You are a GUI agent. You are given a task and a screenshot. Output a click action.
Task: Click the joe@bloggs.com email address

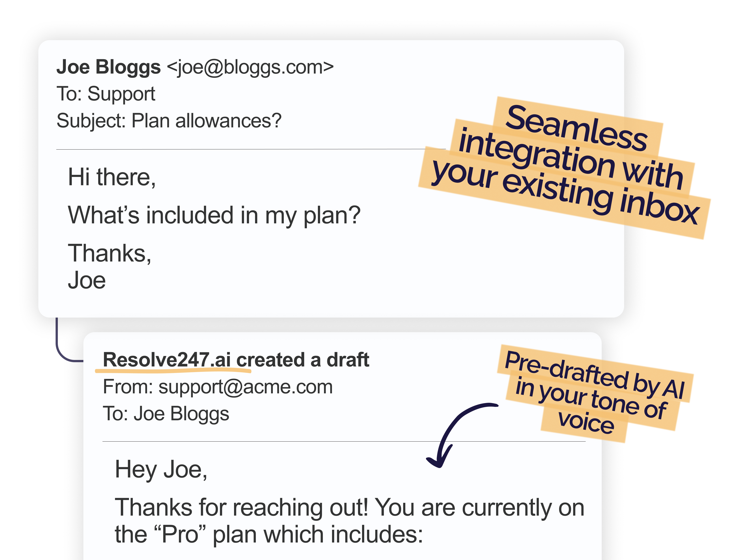click(x=250, y=68)
